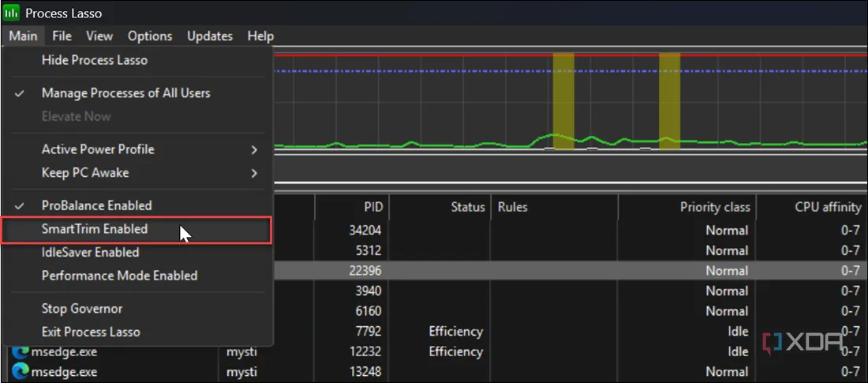Click the Efficiency status for PID 12232
The height and width of the screenshot is (383, 868).
(455, 352)
